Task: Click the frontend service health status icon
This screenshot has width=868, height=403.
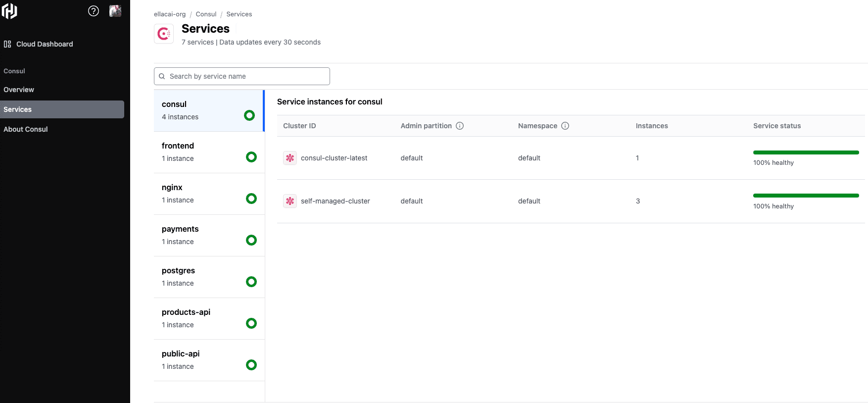Action: (x=251, y=157)
